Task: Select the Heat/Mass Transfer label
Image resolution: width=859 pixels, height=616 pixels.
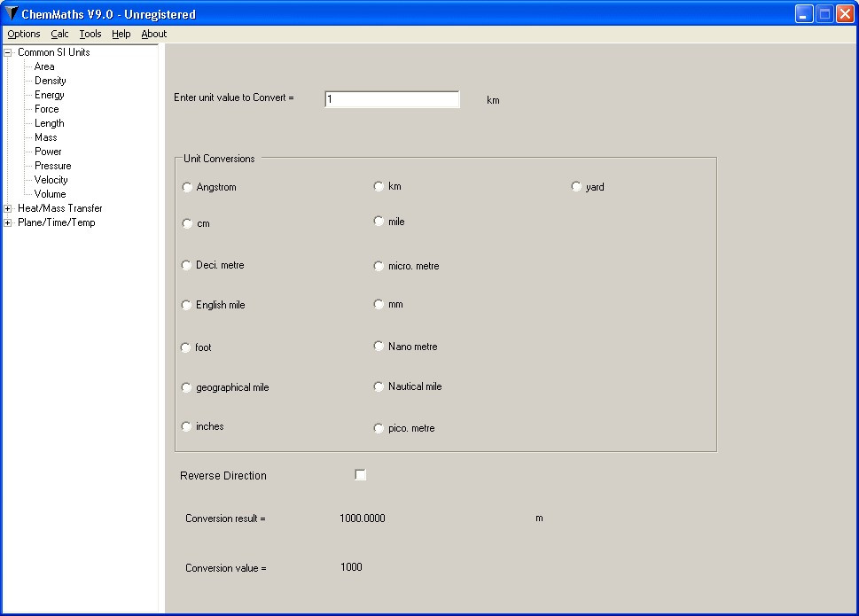Action: click(60, 208)
